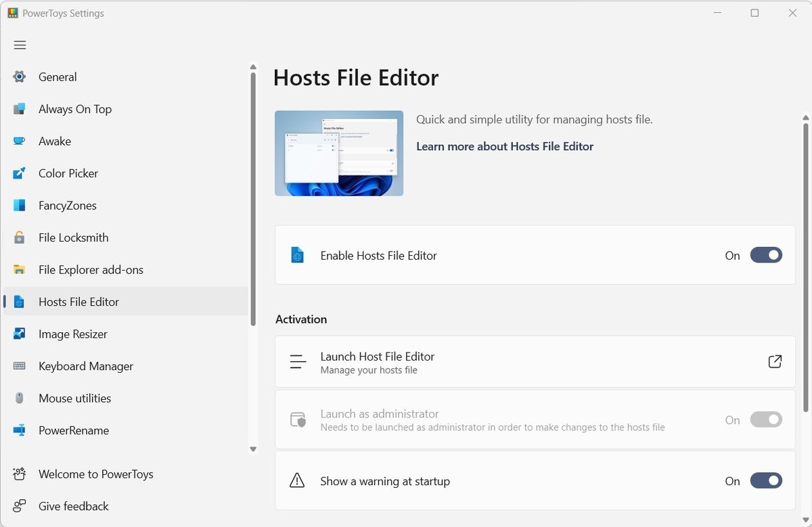Click the Welcome to PowerToys icon

tap(20, 474)
